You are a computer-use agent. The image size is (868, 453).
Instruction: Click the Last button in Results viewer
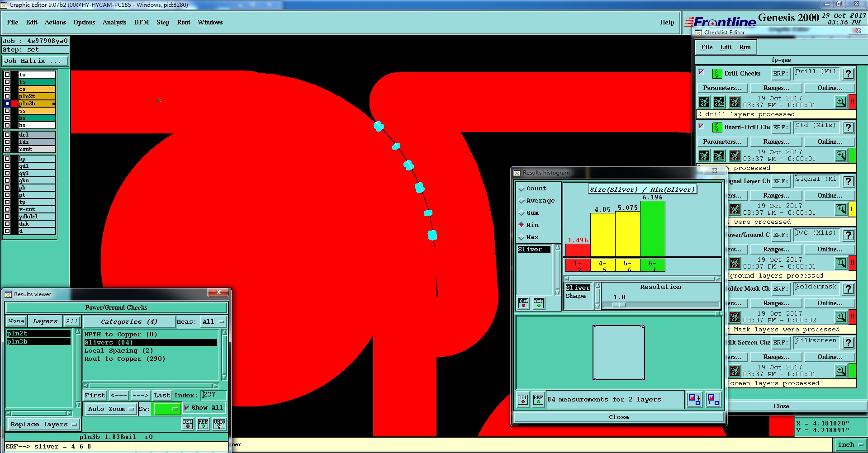tap(162, 396)
